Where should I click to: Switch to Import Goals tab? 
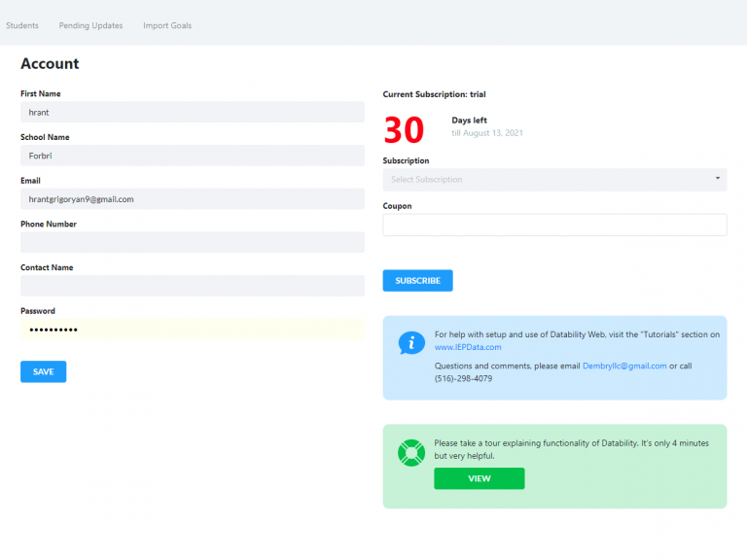(x=167, y=25)
